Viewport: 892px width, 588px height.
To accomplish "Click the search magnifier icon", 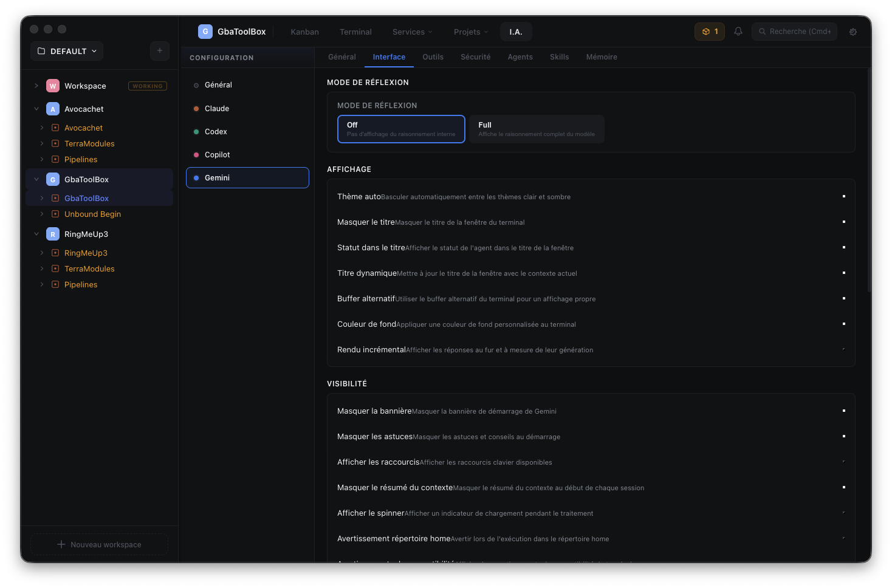I will [762, 32].
